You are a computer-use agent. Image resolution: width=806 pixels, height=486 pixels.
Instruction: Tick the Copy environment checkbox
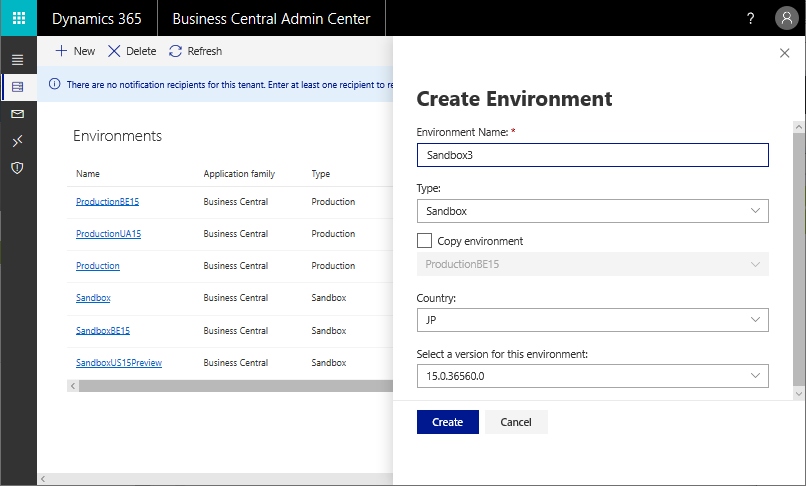point(424,241)
